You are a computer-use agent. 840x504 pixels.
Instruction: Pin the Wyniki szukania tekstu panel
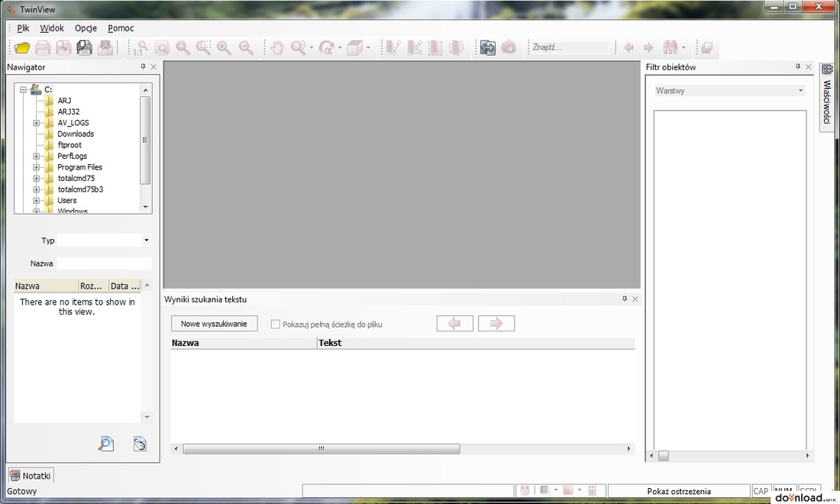point(625,299)
